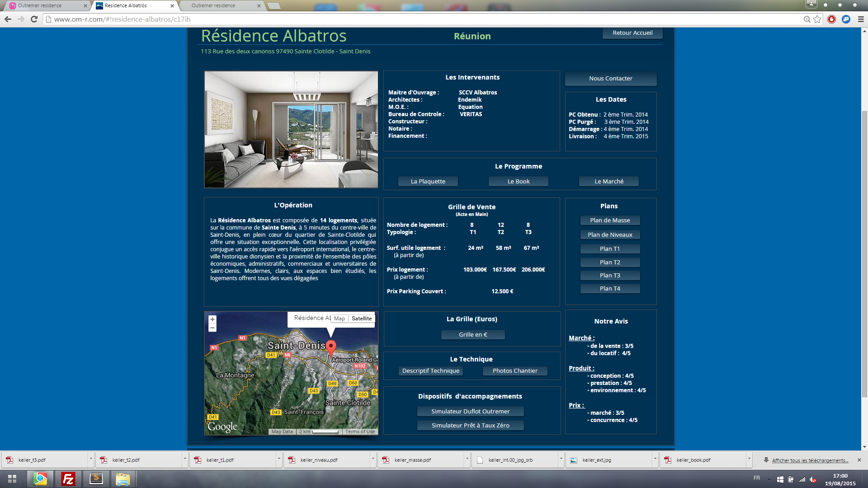The height and width of the screenshot is (488, 868).
Task: View Plan T2
Action: (610, 262)
